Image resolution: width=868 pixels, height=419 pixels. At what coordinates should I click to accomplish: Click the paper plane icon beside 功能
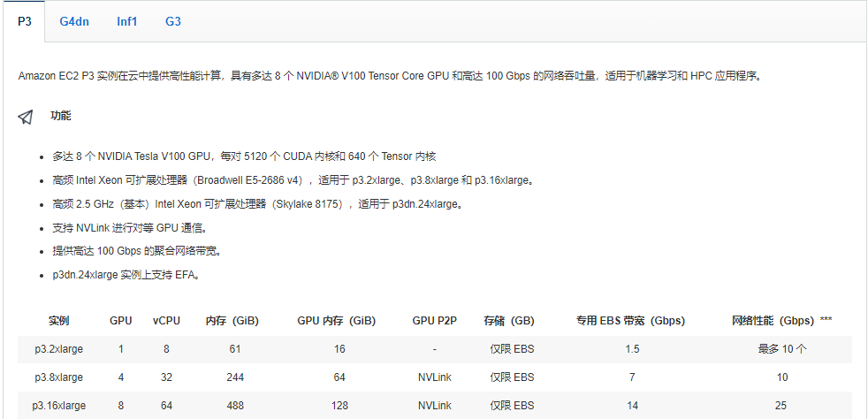(26, 116)
